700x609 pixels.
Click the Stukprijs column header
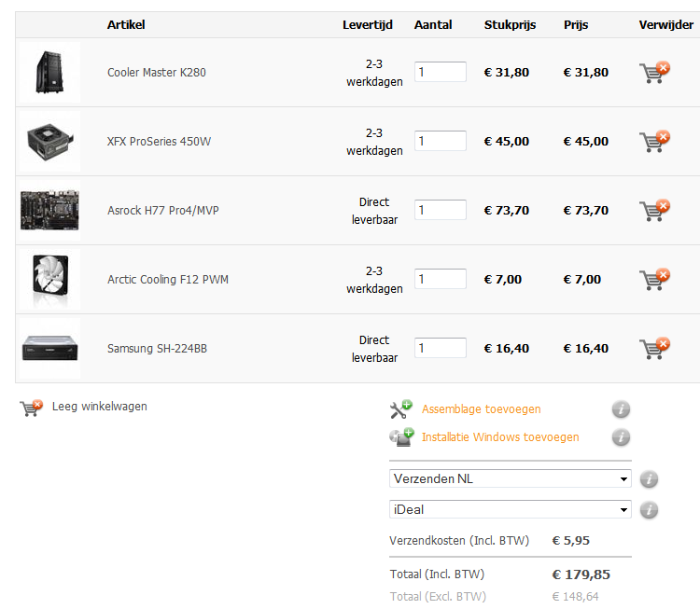click(x=510, y=25)
